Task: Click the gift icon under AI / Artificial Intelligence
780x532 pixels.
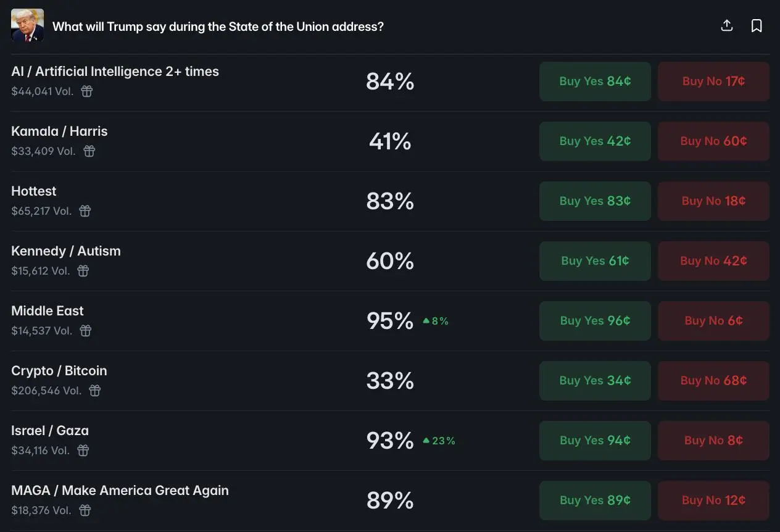Action: click(87, 91)
